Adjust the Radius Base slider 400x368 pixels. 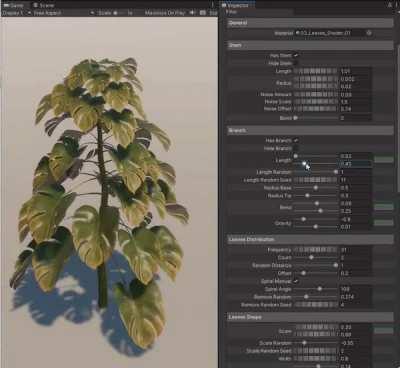point(316,188)
